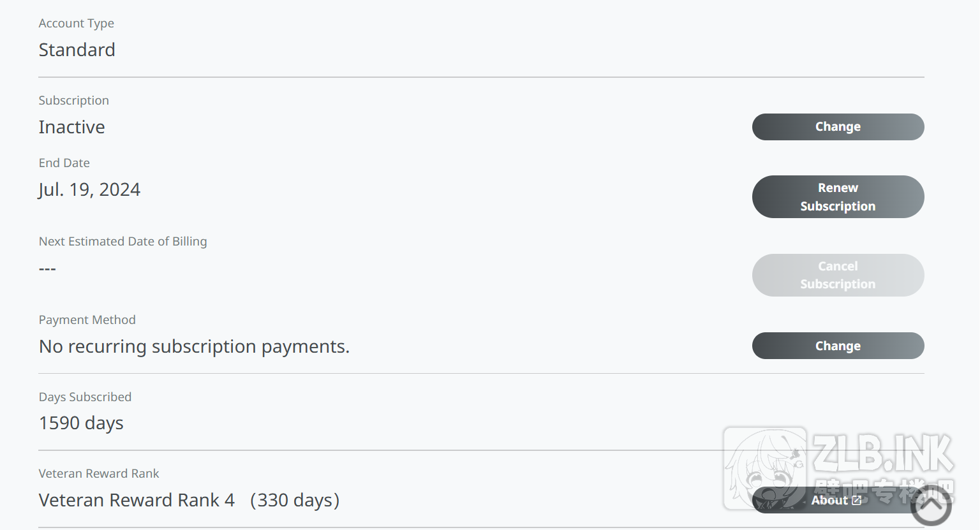Select the Jul. 19, 2024 end date
Viewport: 980px width, 530px height.
coord(89,189)
